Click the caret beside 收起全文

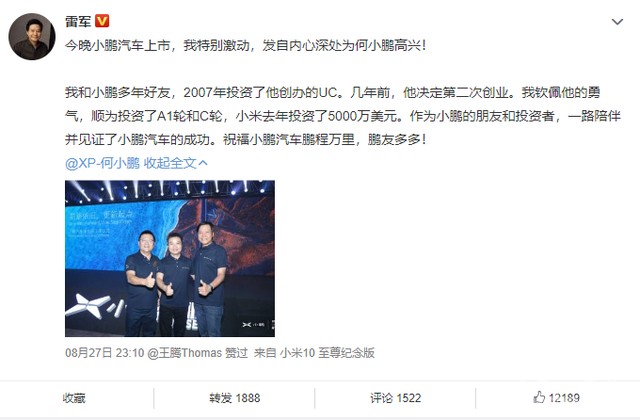coord(203,163)
